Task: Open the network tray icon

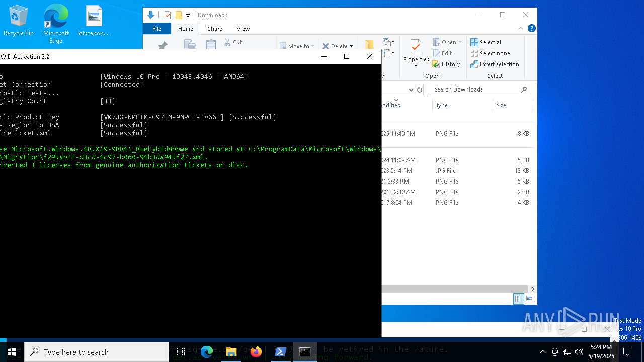Action: click(x=567, y=352)
